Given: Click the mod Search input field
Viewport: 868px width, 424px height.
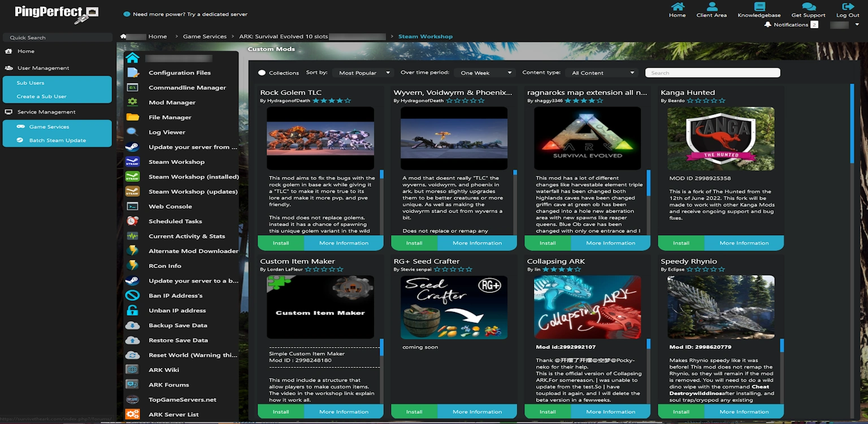Looking at the screenshot, I should tap(713, 73).
